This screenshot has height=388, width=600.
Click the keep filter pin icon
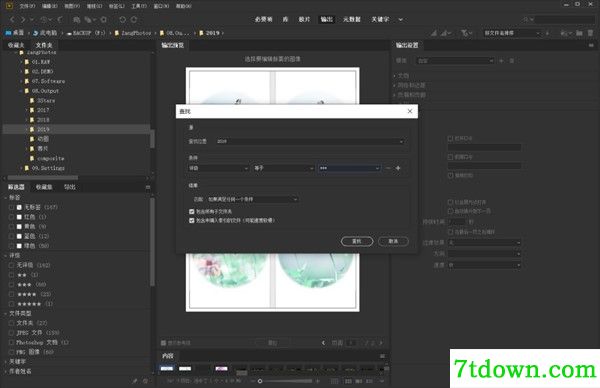tap(135, 381)
